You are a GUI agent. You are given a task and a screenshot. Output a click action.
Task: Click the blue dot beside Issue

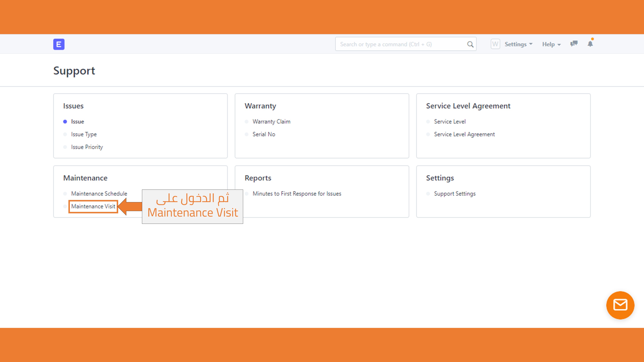click(x=65, y=122)
